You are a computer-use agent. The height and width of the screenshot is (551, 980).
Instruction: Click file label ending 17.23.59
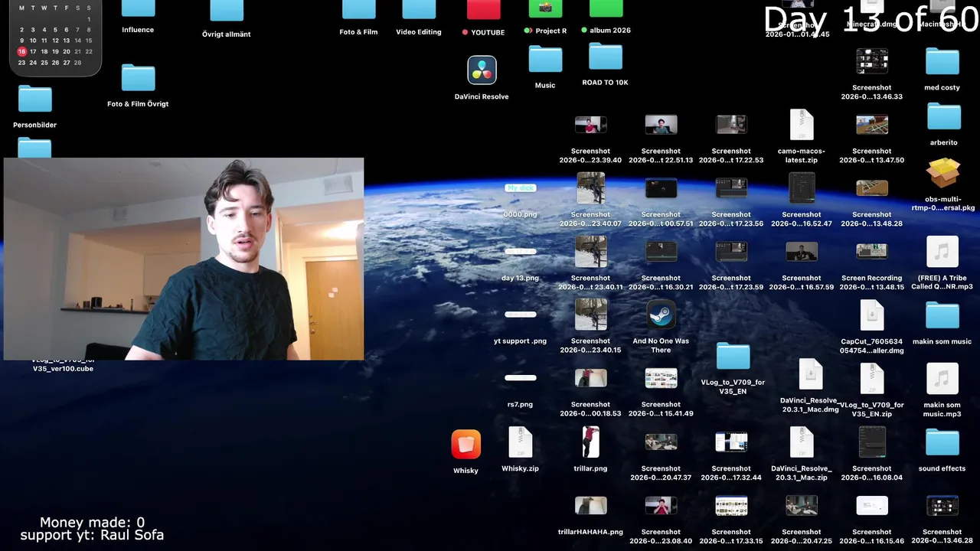pyautogui.click(x=731, y=282)
